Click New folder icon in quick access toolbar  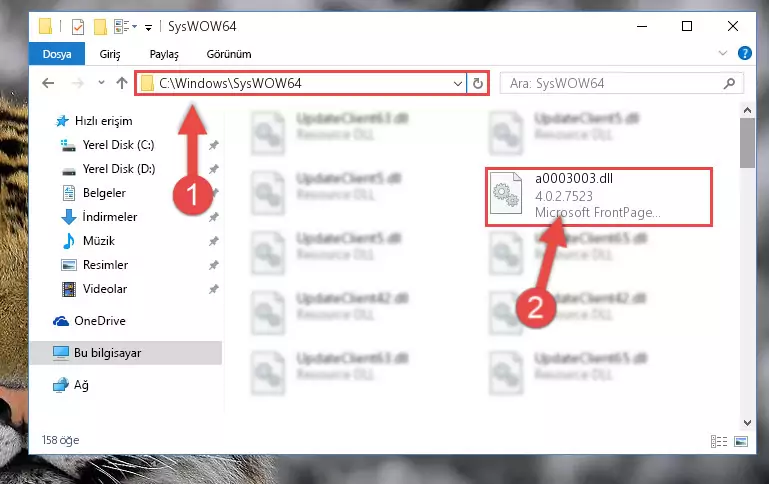(101, 26)
